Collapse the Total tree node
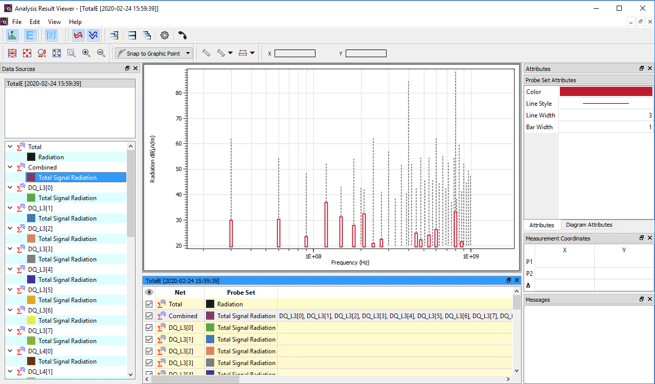Screen dimensions: 655x384 (x=10, y=147)
